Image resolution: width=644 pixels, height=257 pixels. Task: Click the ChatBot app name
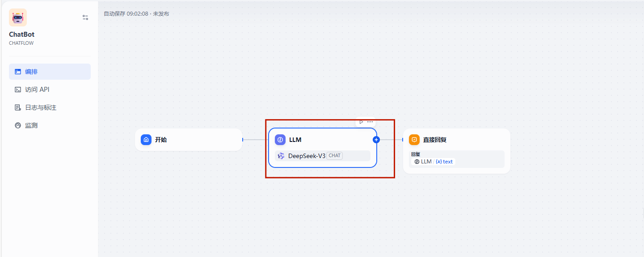[21, 34]
